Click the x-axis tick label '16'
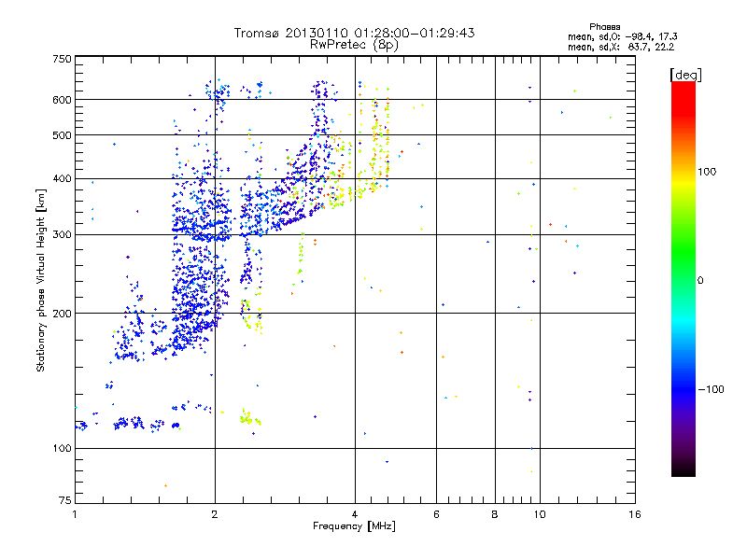Image resolution: width=747 pixels, height=560 pixels. [x=635, y=514]
